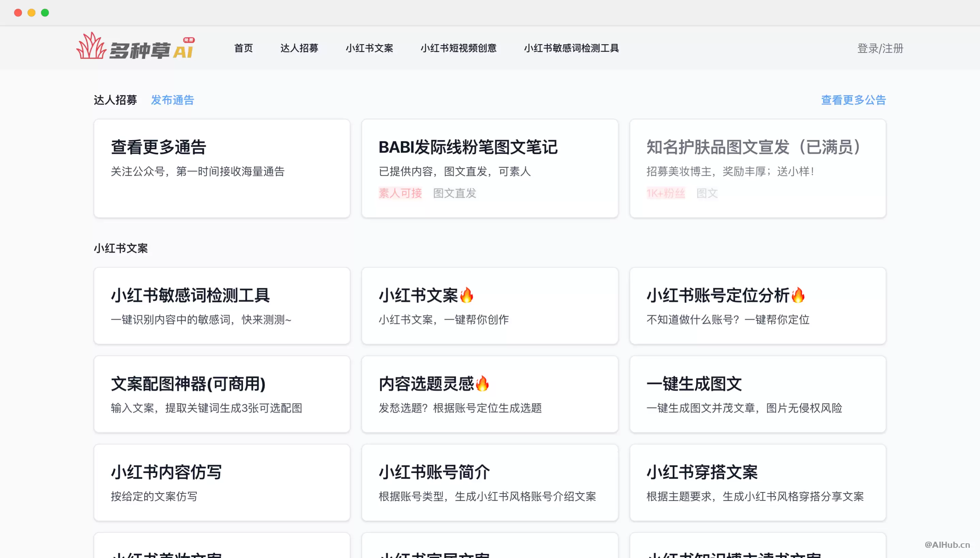Open the 小红书账号简介 card
Screen dimensions: 980x558
coord(490,482)
